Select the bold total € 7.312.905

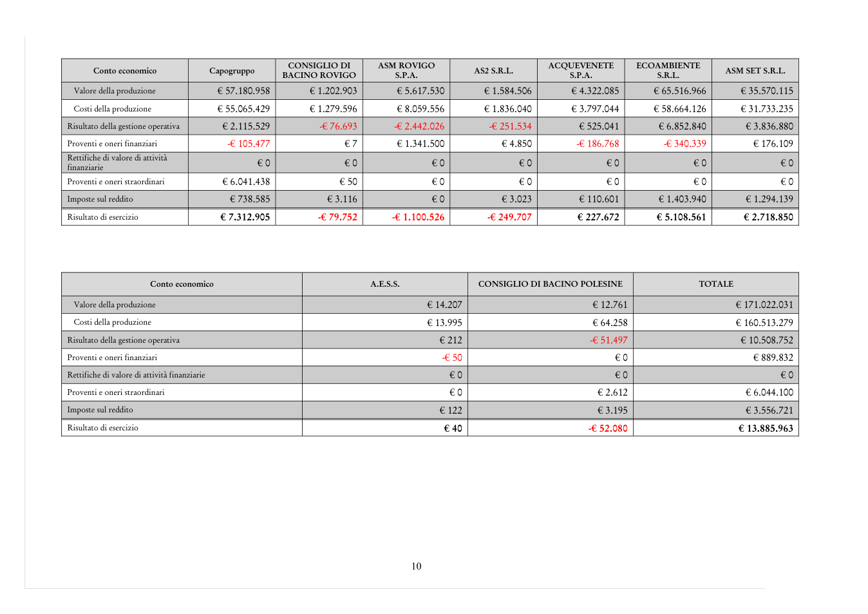(x=245, y=217)
